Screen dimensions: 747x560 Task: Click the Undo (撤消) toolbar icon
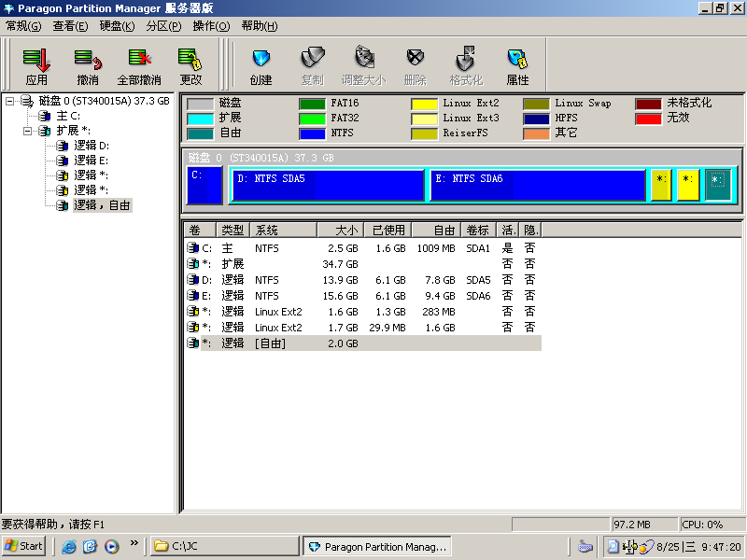tap(88, 60)
